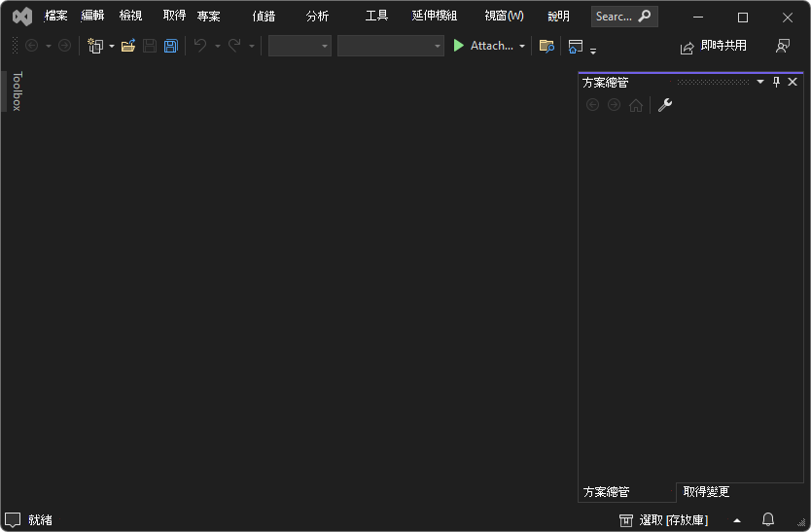The height and width of the screenshot is (532, 811).
Task: Click the New Project toolbar icon
Action: point(95,46)
